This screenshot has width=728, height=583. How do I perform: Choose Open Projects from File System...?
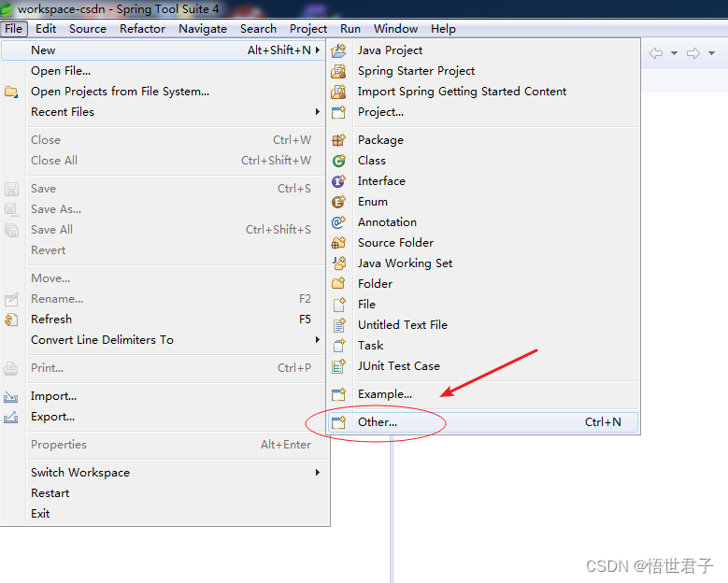pyautogui.click(x=163, y=92)
